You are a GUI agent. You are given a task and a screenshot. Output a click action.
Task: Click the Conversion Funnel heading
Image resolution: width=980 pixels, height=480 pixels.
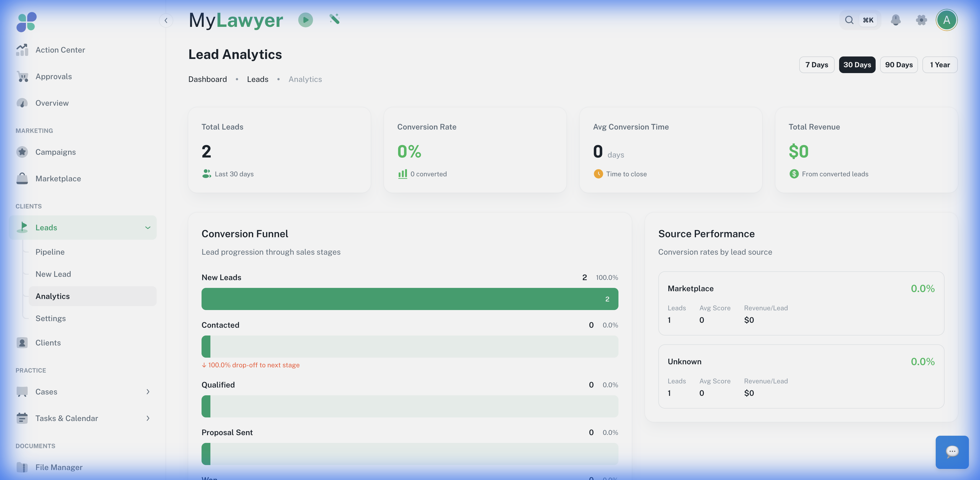[x=245, y=234]
